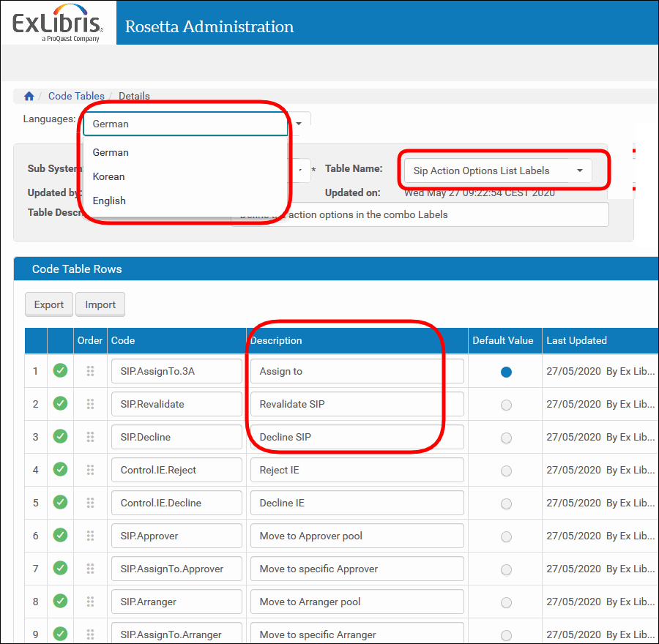The width and height of the screenshot is (659, 644).
Task: Choose English from the language list
Action: click(x=109, y=201)
